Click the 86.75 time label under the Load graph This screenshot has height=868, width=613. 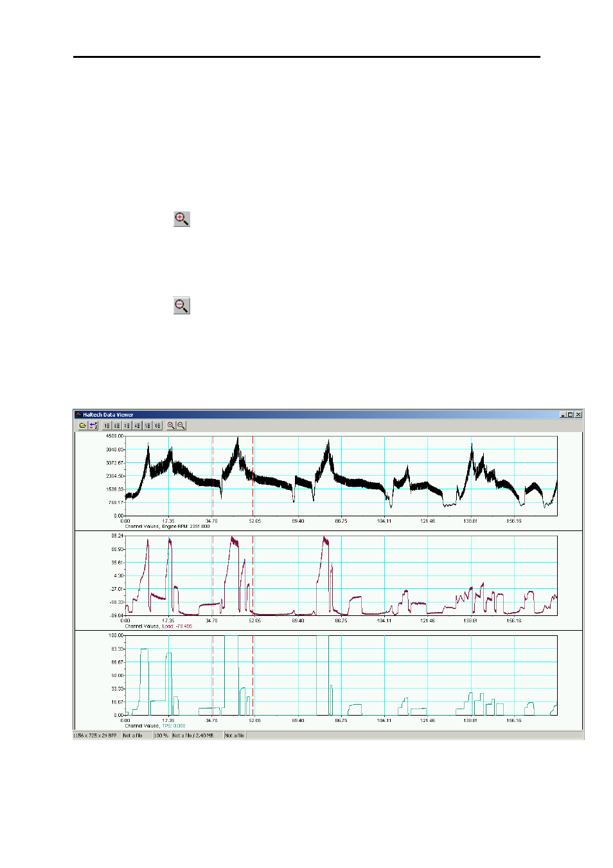(x=341, y=620)
